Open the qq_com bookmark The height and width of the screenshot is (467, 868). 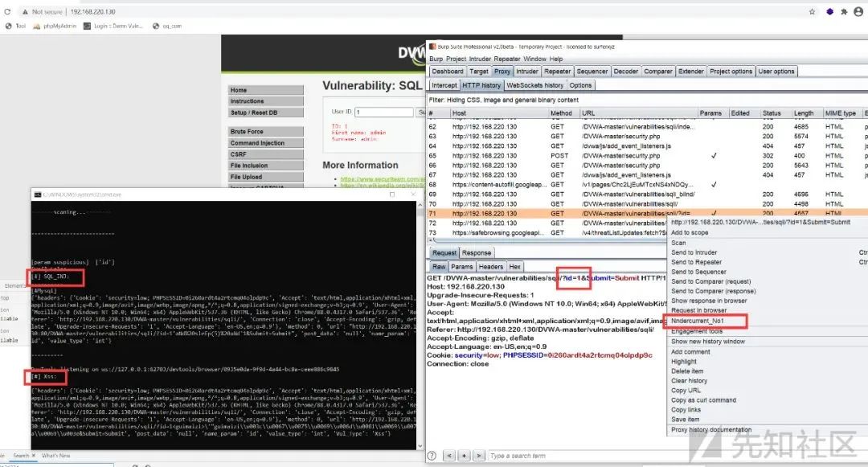point(167,26)
